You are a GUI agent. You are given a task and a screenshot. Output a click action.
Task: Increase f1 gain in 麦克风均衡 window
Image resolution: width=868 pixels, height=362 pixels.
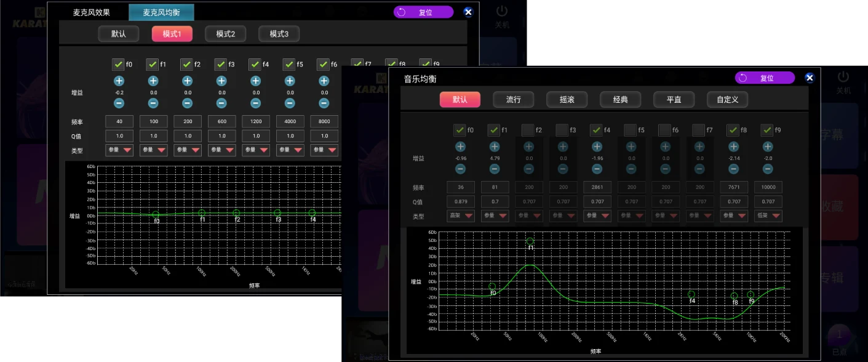click(x=153, y=81)
